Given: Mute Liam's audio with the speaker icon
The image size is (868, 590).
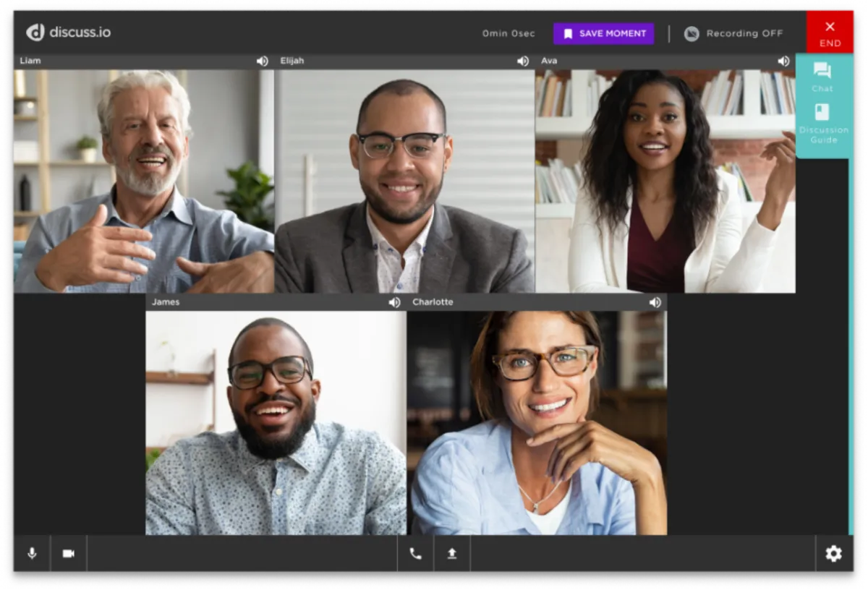Looking at the screenshot, I should coord(262,61).
